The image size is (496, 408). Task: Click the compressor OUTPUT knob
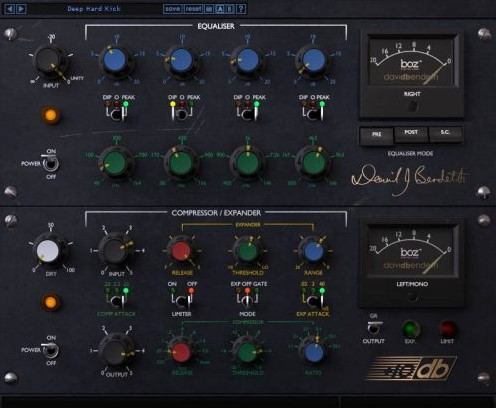tap(116, 350)
